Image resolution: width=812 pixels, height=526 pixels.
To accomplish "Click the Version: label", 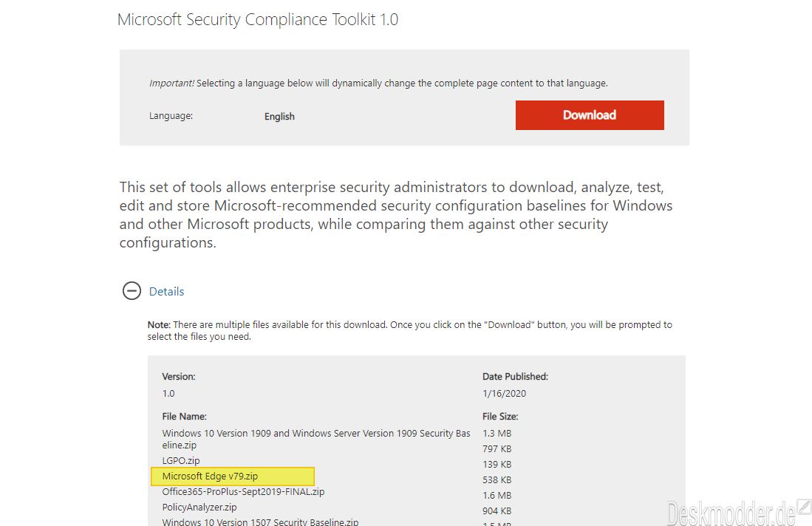I will [x=179, y=376].
